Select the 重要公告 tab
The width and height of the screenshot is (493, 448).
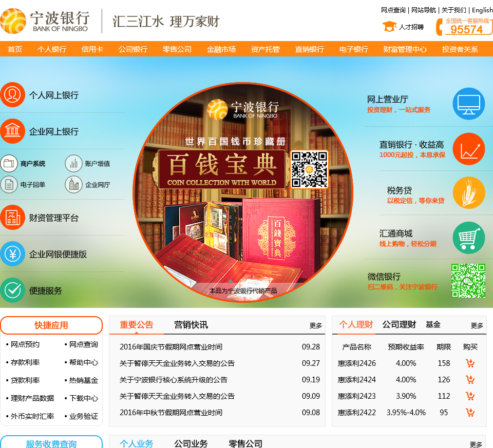136,325
